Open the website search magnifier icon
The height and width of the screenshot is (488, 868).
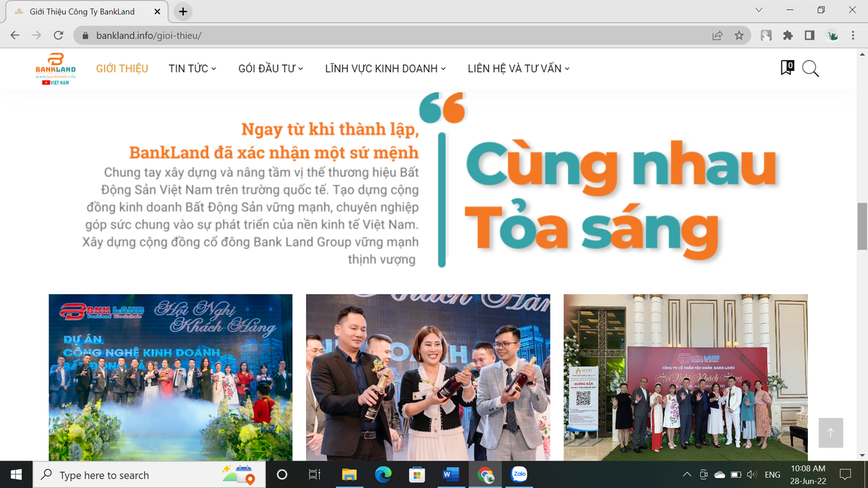[810, 69]
